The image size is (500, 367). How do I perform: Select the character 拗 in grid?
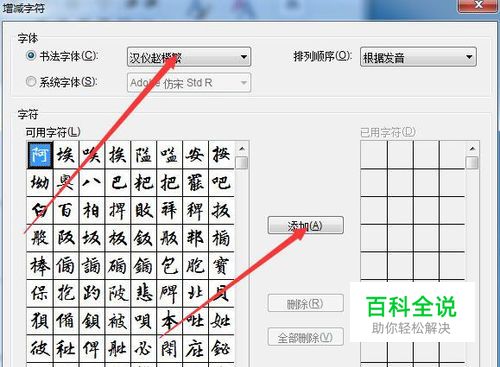tap(40, 183)
